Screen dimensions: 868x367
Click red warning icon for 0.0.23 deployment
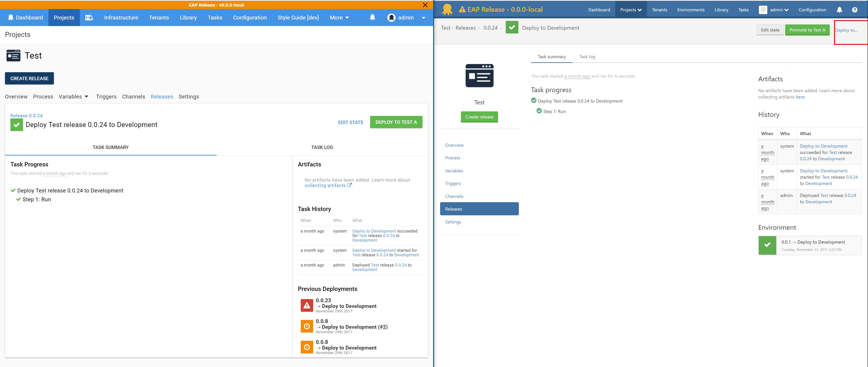[307, 305]
